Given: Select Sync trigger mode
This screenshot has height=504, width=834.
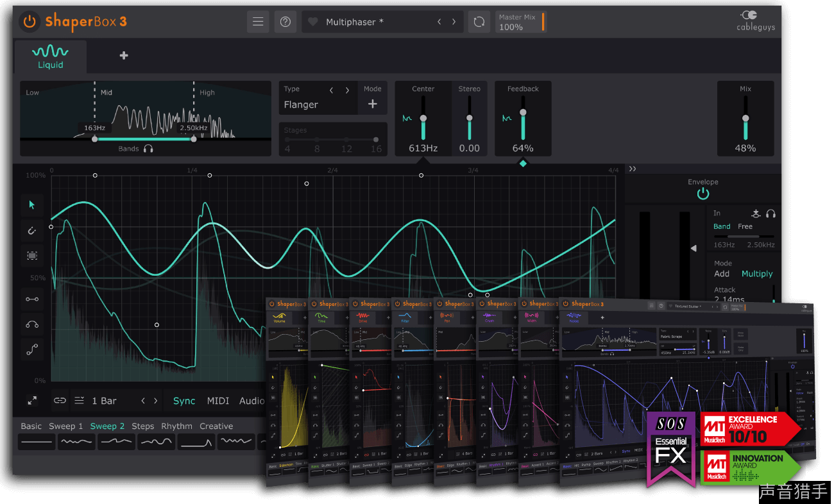Looking at the screenshot, I should click(x=184, y=401).
